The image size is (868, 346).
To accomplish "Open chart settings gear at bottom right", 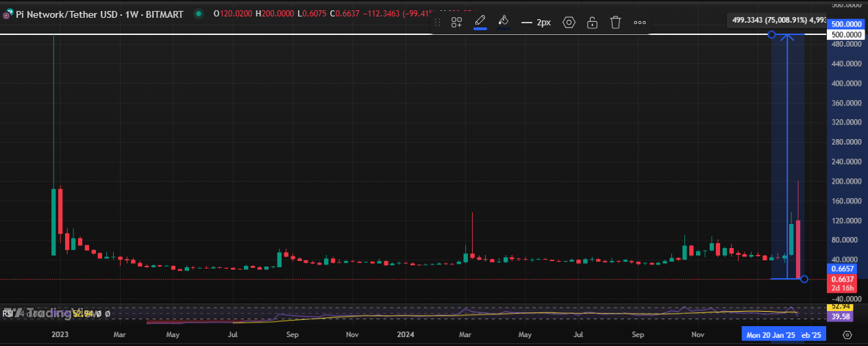I will (x=847, y=335).
